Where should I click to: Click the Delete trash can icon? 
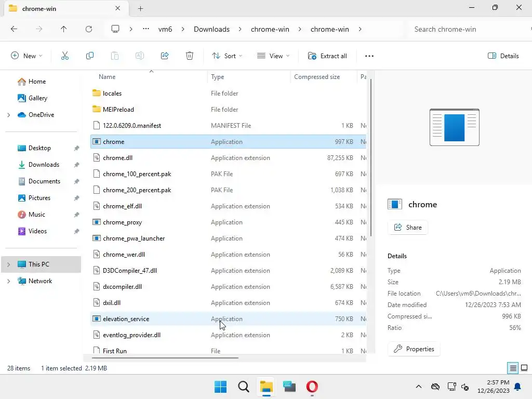tap(190, 56)
